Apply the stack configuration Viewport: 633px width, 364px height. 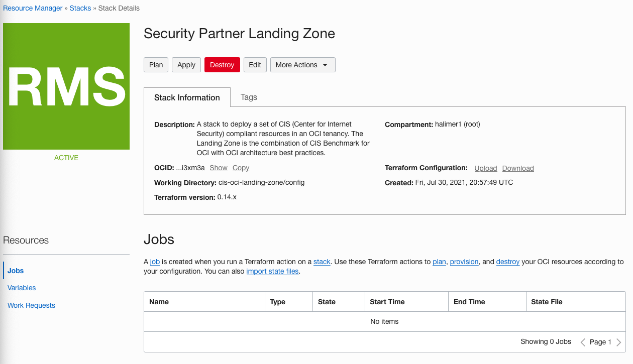(186, 64)
